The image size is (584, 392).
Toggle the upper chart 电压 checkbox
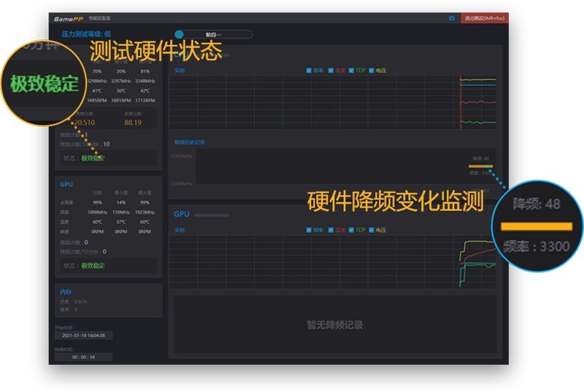click(372, 71)
